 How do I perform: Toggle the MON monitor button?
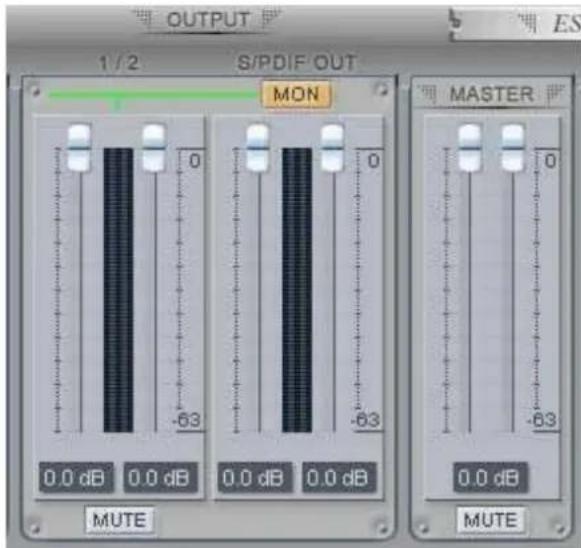point(296,94)
